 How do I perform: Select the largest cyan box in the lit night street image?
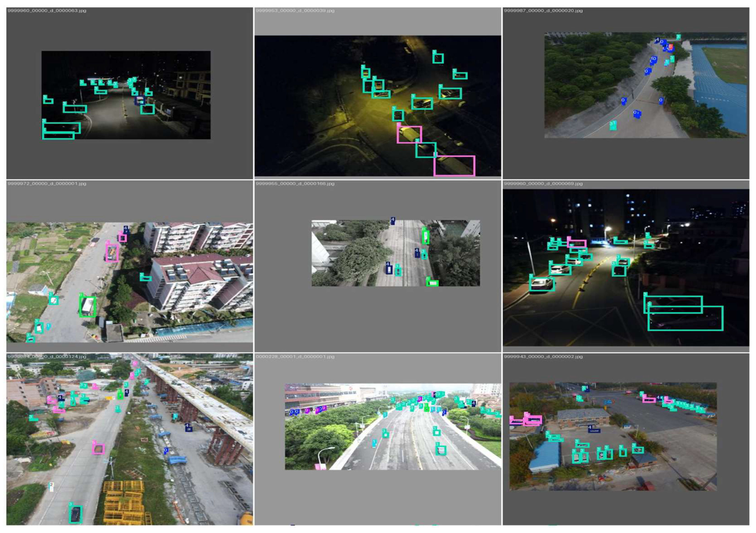(x=685, y=319)
